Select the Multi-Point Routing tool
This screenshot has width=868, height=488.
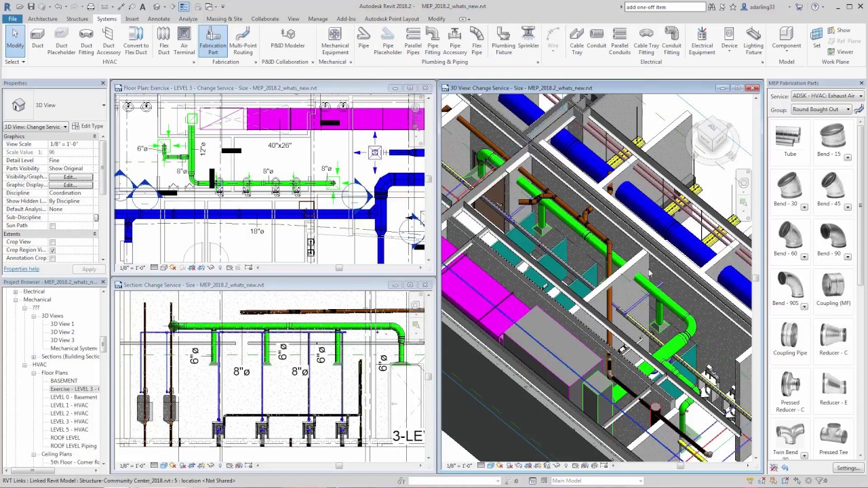coord(243,41)
